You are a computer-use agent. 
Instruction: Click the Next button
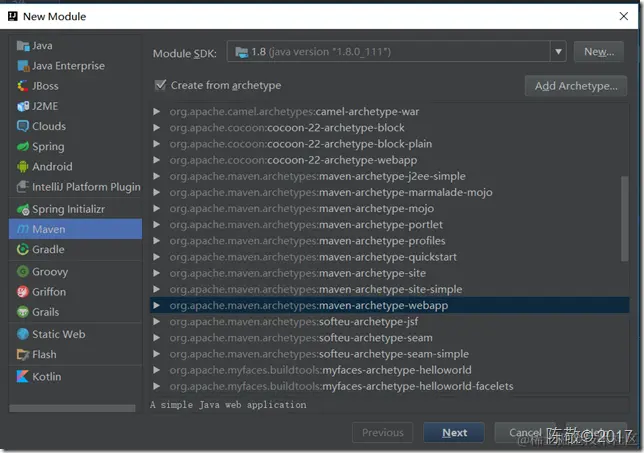(x=454, y=432)
